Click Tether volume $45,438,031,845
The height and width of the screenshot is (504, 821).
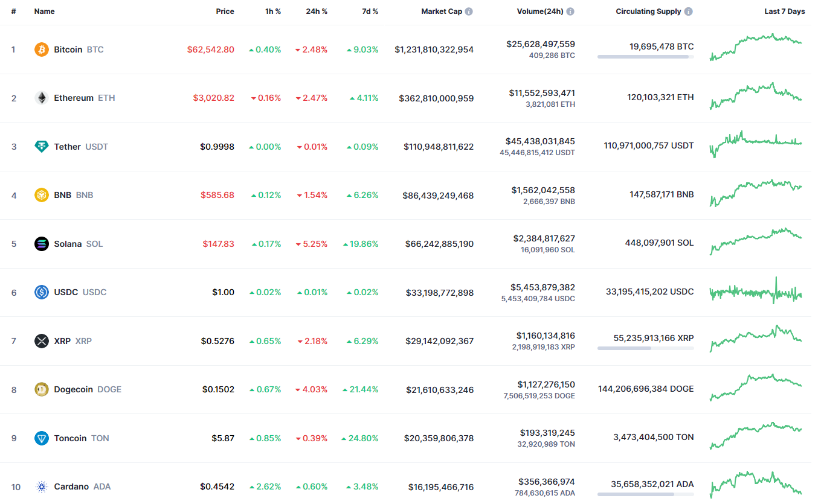[x=540, y=141]
